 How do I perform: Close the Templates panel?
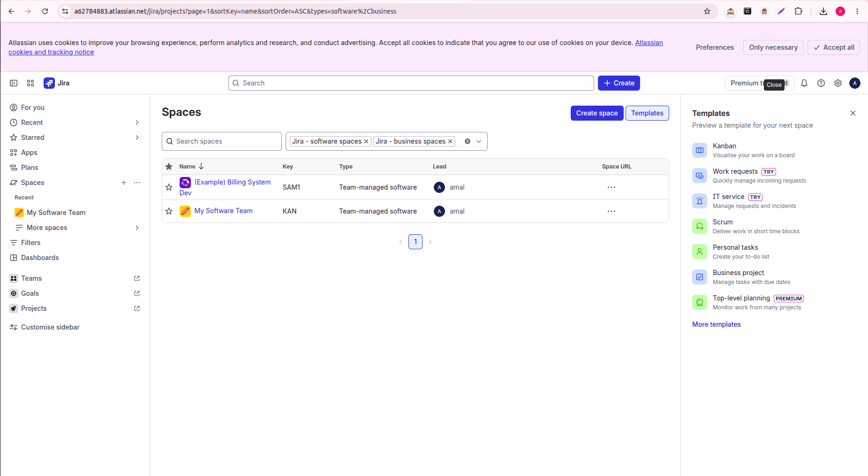(x=853, y=113)
